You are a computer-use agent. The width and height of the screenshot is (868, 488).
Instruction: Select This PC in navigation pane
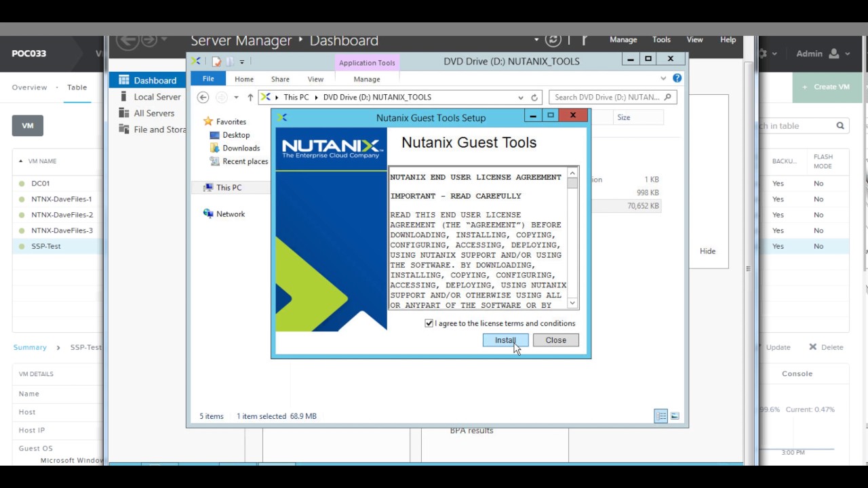[x=229, y=188]
